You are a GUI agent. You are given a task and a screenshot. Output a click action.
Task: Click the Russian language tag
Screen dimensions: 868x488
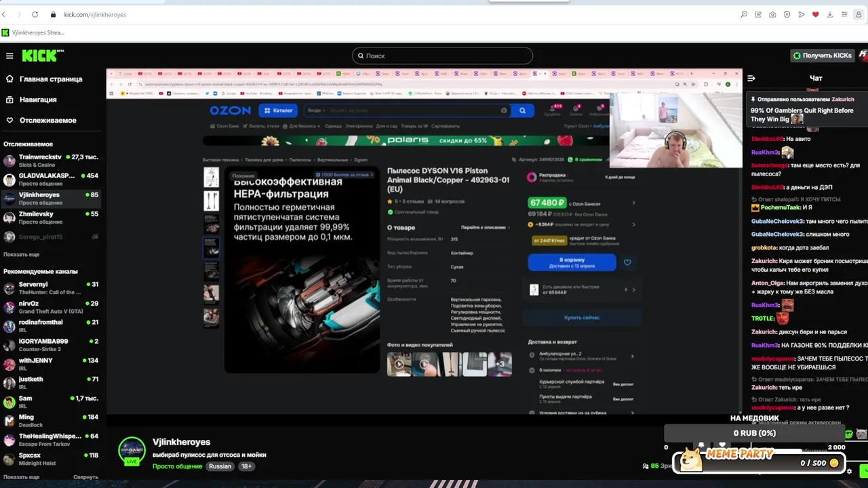coord(220,466)
